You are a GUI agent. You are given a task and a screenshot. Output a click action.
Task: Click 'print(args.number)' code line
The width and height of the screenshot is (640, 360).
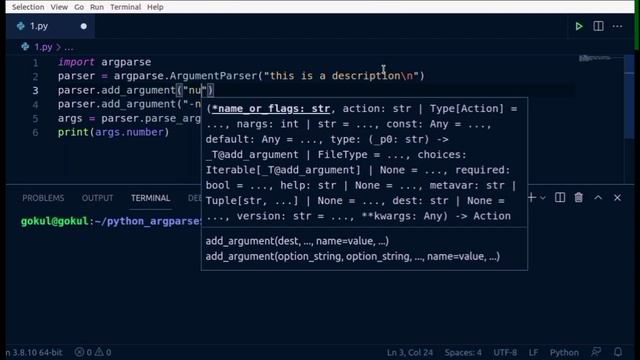point(113,132)
